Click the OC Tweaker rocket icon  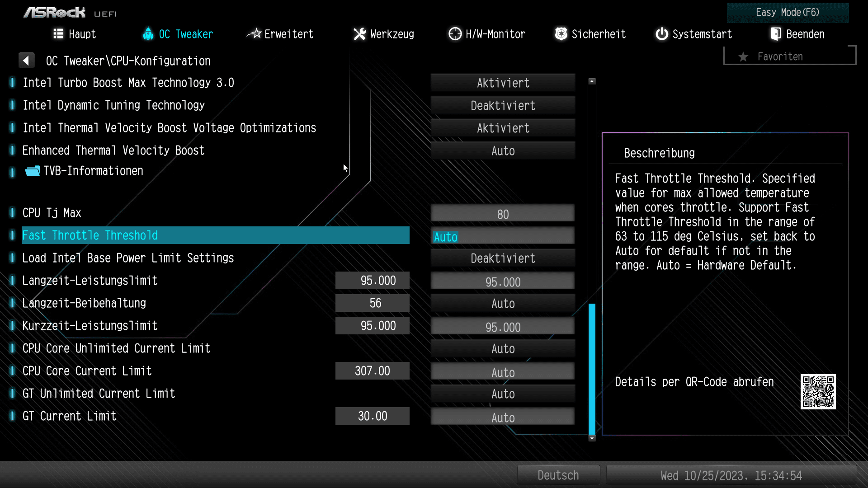(148, 34)
